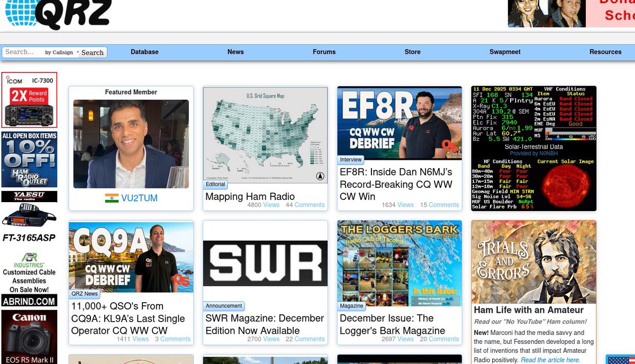The height and width of the screenshot is (364, 635).
Task: Open the Forums menu
Action: tap(324, 52)
